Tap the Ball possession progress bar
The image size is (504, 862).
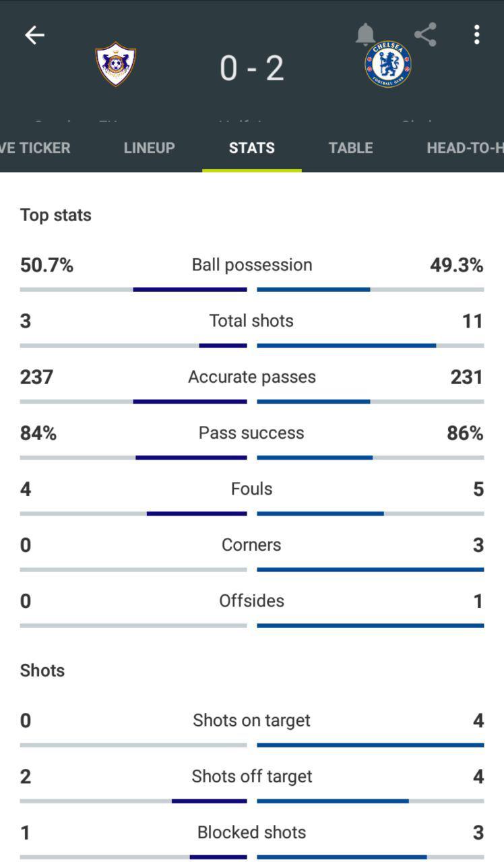tap(252, 290)
